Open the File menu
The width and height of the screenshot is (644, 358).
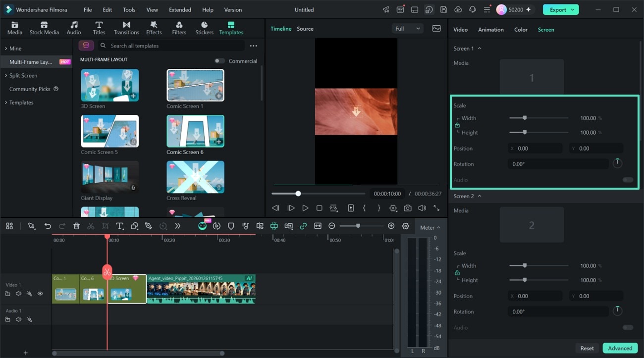[x=88, y=9]
